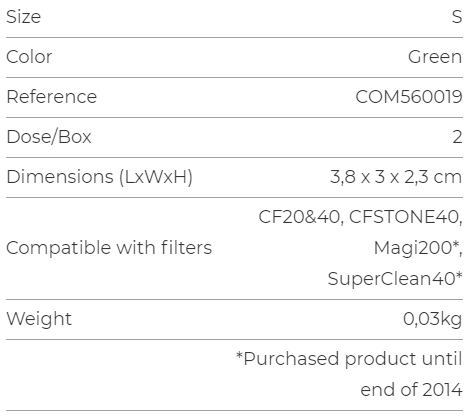Click the Color label
The width and height of the screenshot is (467, 416).
point(29,57)
